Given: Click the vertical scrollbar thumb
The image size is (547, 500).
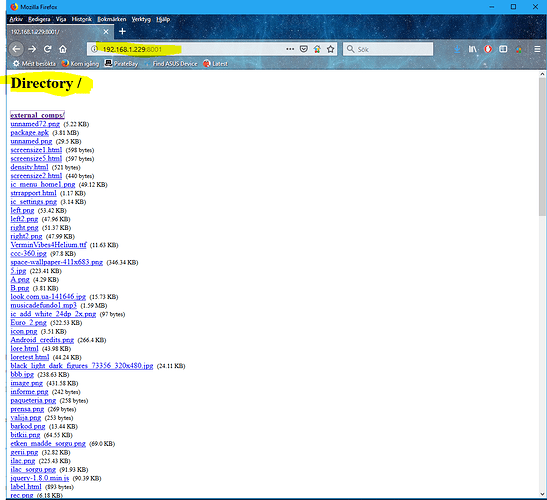Looking at the screenshot, I should [542, 147].
